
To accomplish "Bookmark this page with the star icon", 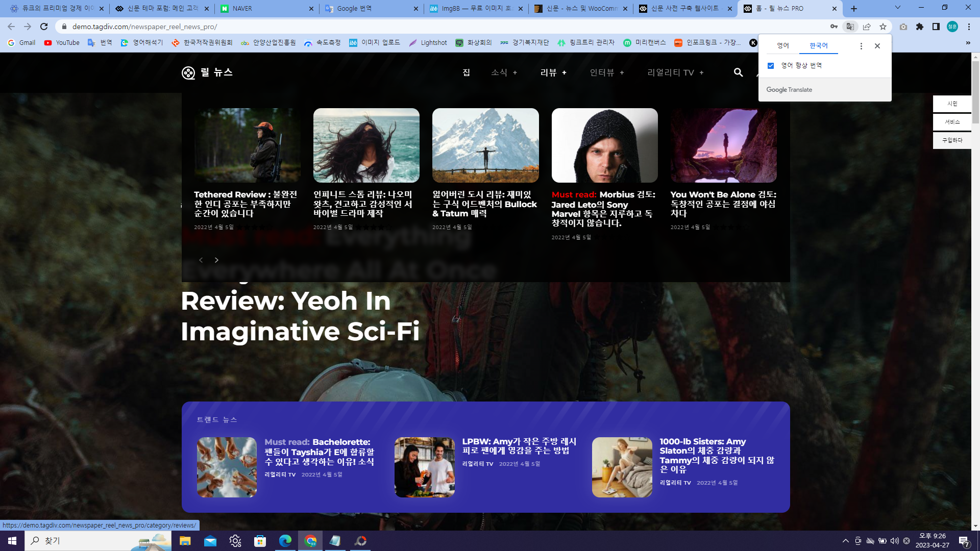I will point(883,27).
